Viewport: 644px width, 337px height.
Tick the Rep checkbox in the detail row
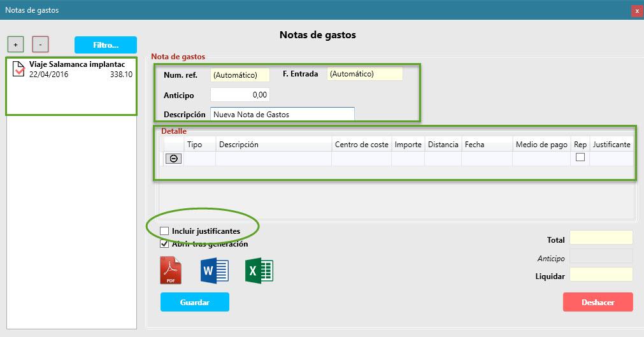point(580,157)
